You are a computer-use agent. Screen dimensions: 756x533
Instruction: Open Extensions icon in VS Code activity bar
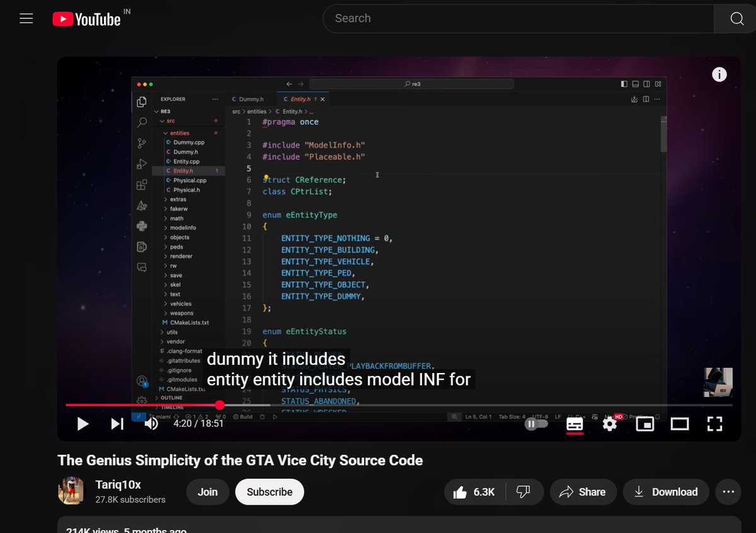pyautogui.click(x=142, y=185)
